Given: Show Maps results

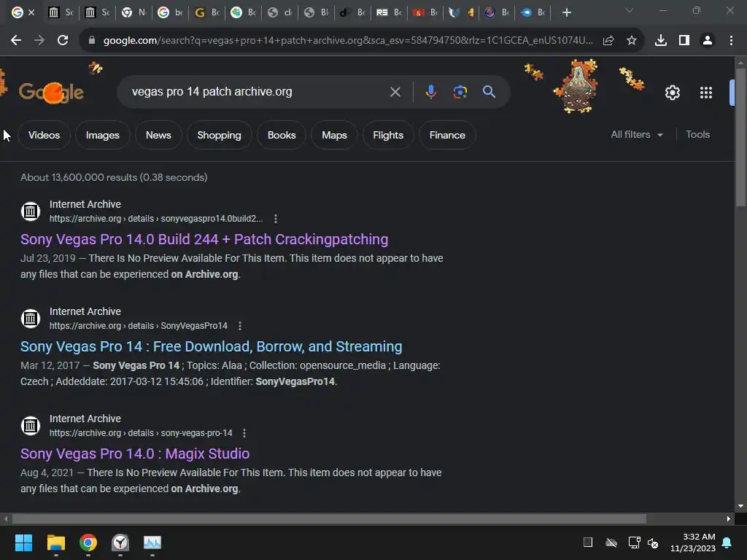Looking at the screenshot, I should click(x=334, y=135).
